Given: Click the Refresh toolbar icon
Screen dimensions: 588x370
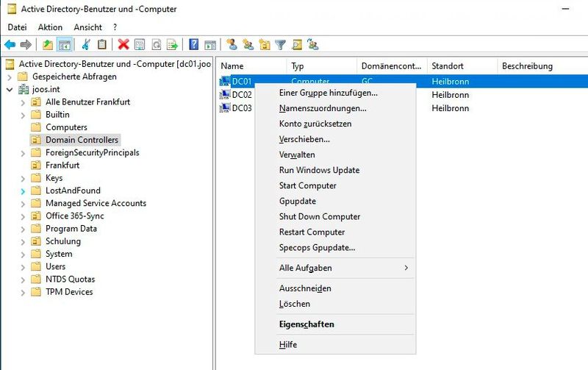Looking at the screenshot, I should 156,45.
